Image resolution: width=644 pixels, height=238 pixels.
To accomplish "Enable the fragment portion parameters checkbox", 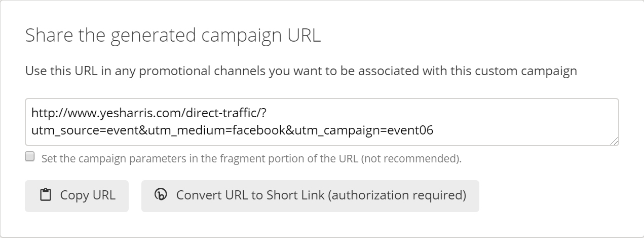I will tap(30, 156).
